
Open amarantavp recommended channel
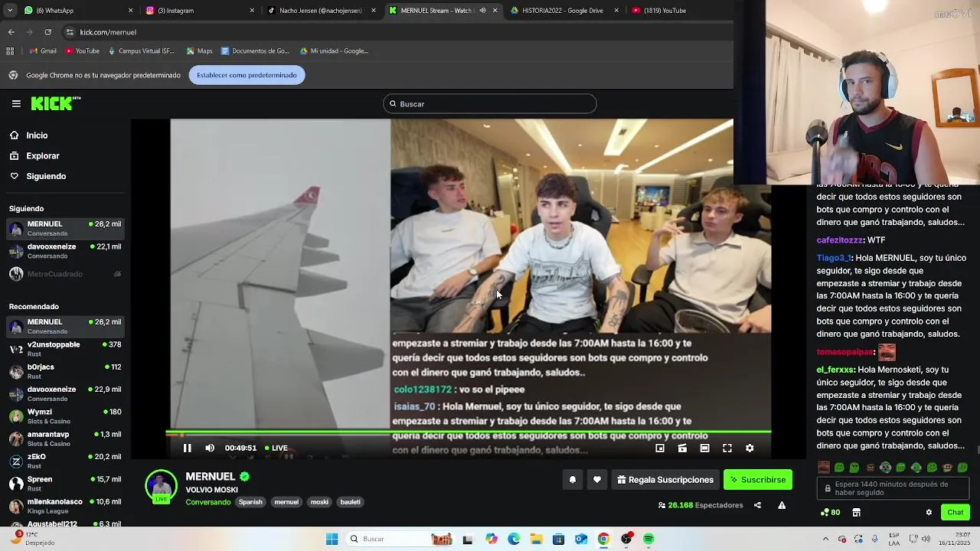(65, 439)
